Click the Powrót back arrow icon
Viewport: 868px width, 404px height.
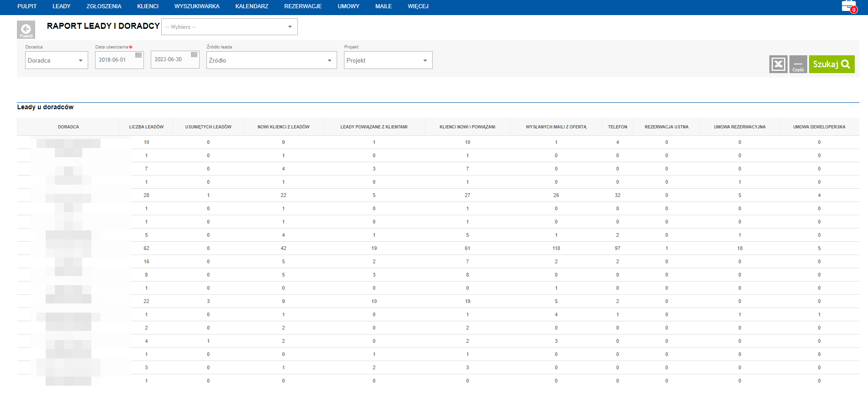click(26, 30)
